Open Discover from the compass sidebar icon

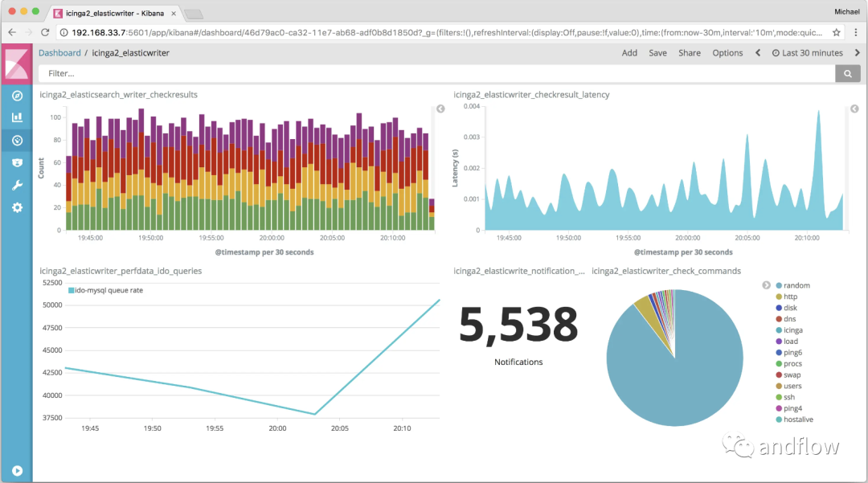click(x=17, y=96)
